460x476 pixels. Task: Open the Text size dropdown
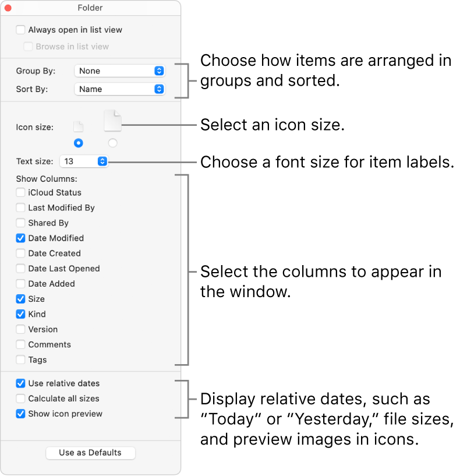(x=83, y=161)
